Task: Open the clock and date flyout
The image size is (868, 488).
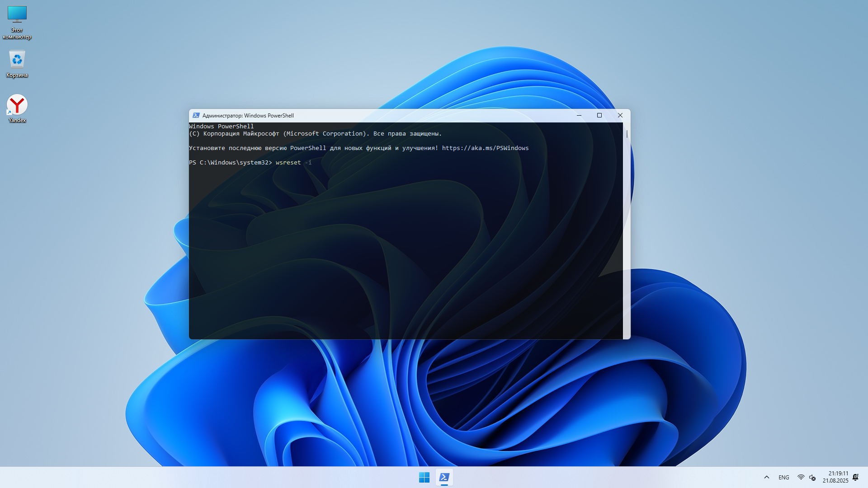Action: click(835, 477)
